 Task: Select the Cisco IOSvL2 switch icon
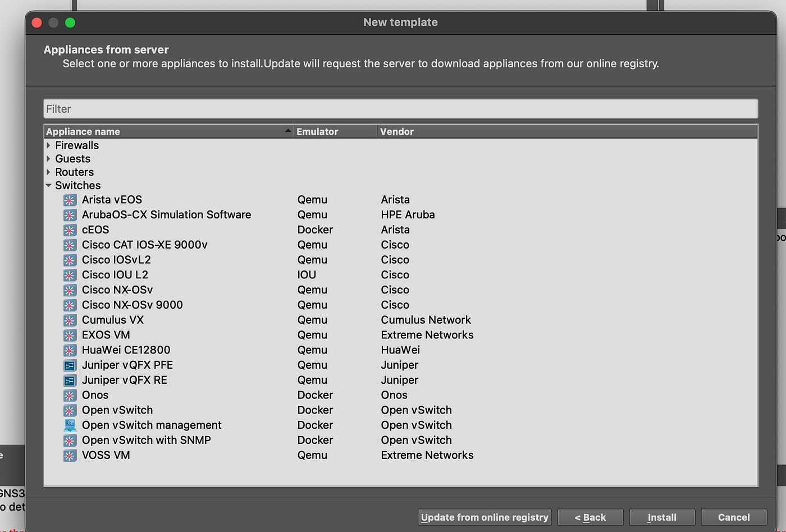pyautogui.click(x=70, y=260)
